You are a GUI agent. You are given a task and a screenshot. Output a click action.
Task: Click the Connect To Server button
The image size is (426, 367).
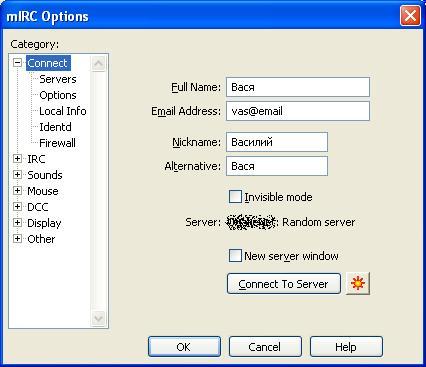(284, 284)
